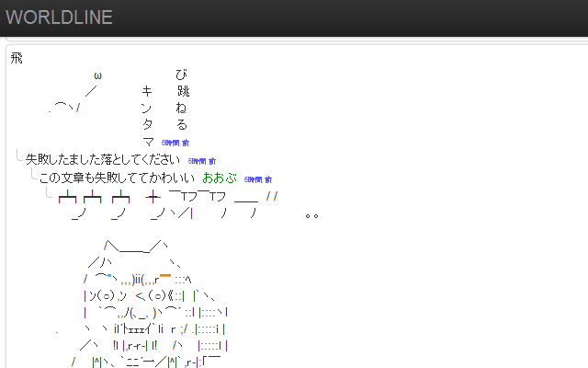Click the cat face ASCII art
The image size is (588, 368).
click(150, 304)
